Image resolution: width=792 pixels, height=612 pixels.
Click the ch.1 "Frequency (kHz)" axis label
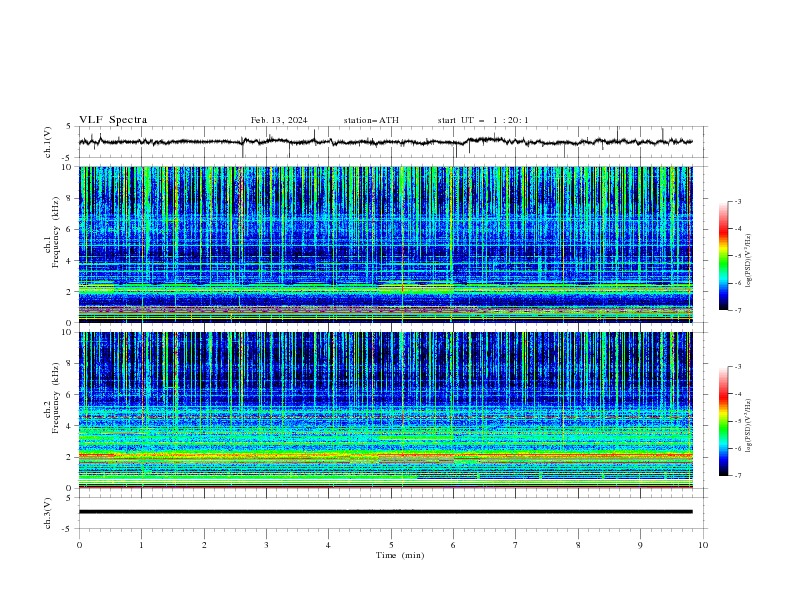(56, 233)
